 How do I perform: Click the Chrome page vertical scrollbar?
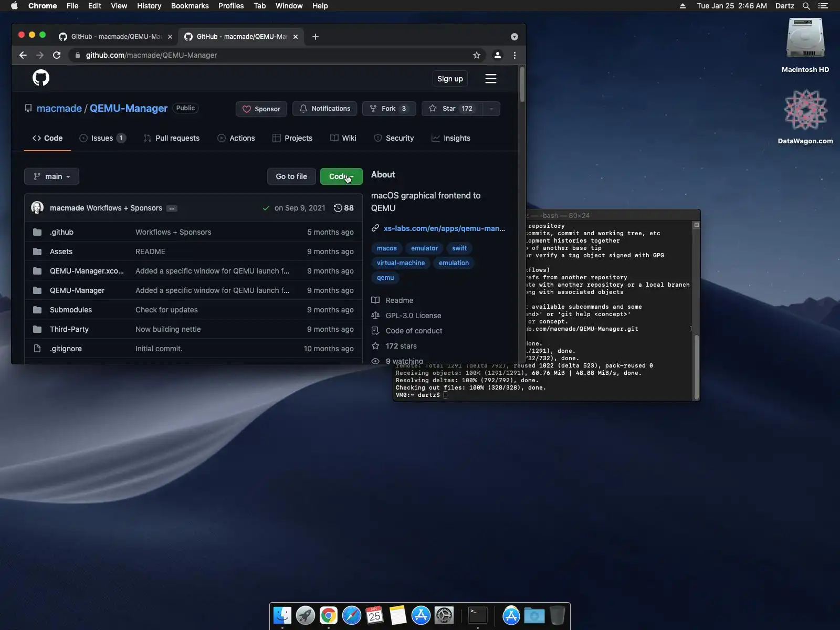(x=522, y=84)
